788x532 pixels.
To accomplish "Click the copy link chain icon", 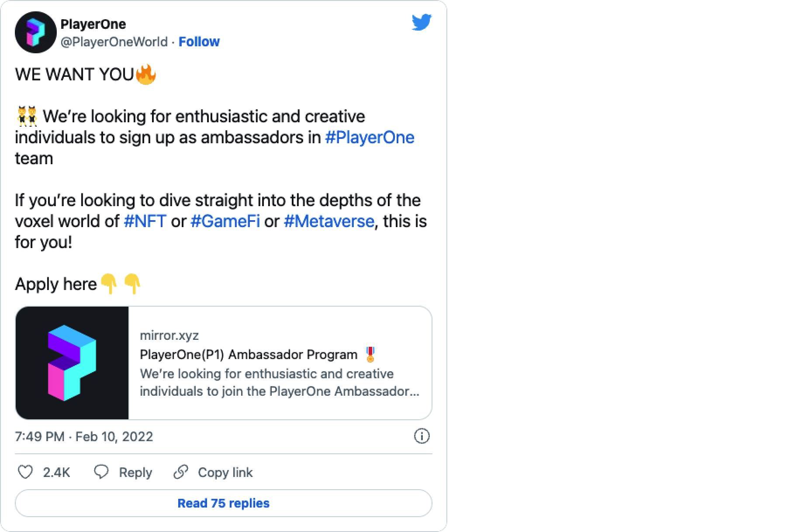I will coord(180,472).
